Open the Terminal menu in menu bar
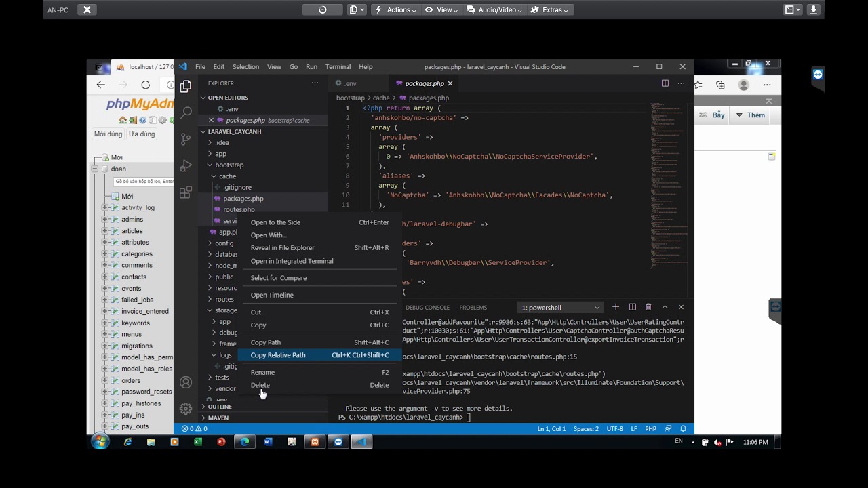 click(x=338, y=66)
